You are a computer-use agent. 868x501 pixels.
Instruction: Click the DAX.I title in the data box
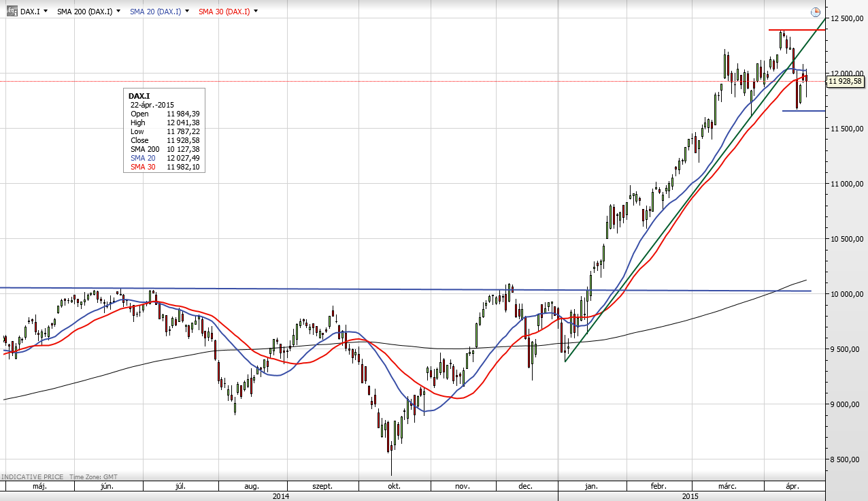click(139, 96)
